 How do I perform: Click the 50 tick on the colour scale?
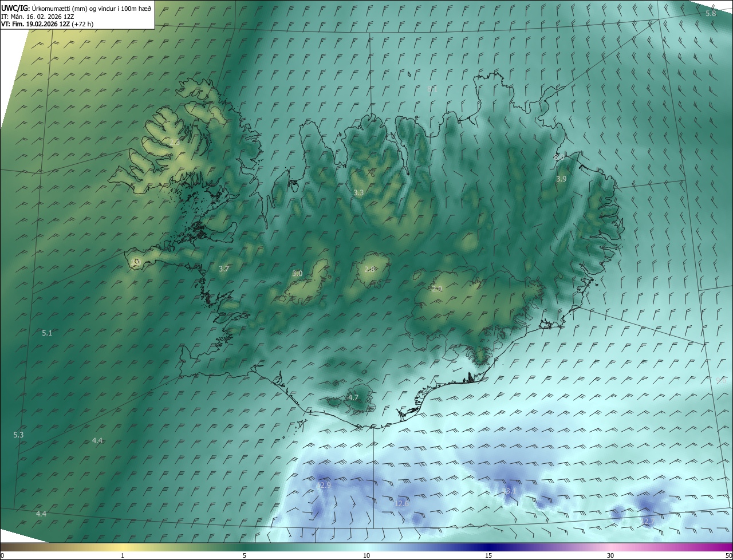tap(728, 555)
